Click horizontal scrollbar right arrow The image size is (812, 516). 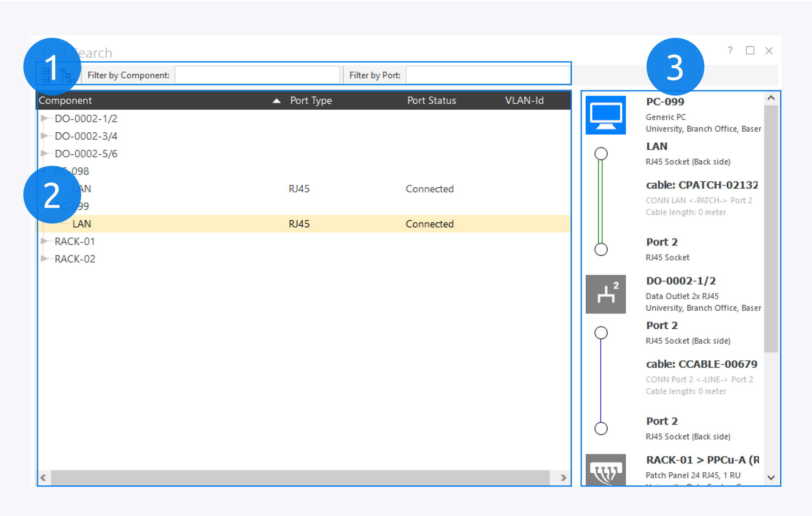coord(563,477)
